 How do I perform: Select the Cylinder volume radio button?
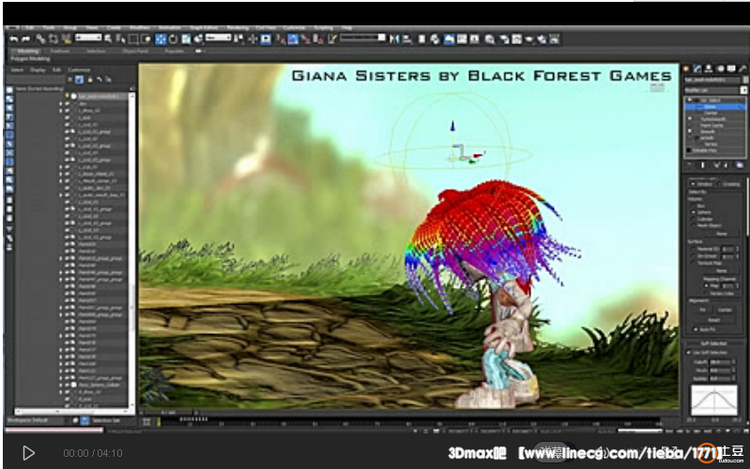tap(693, 219)
